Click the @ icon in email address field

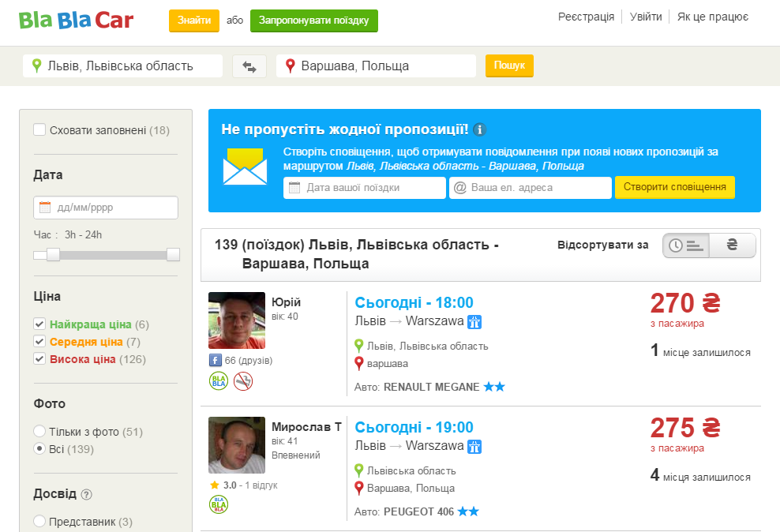[460, 187]
